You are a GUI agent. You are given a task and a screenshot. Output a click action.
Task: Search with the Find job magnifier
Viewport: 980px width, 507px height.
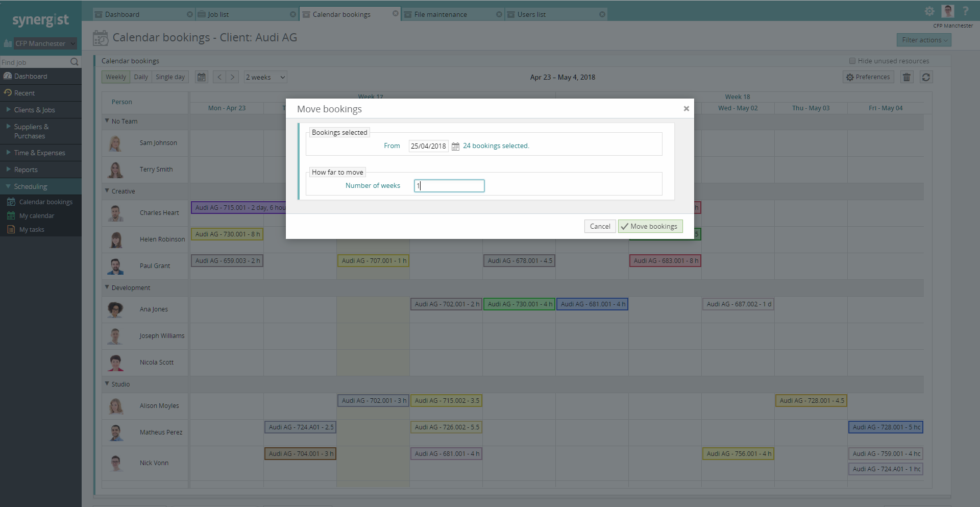point(75,62)
